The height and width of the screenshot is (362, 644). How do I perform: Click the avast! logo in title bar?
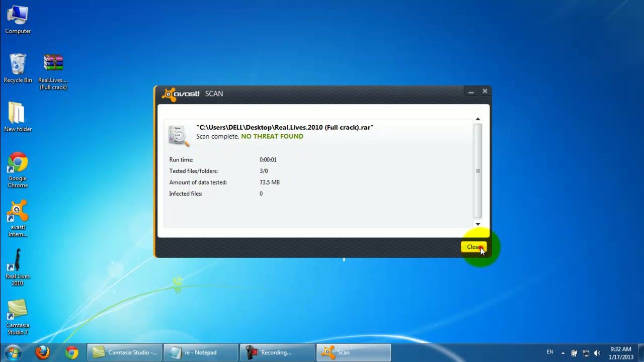[x=181, y=94]
